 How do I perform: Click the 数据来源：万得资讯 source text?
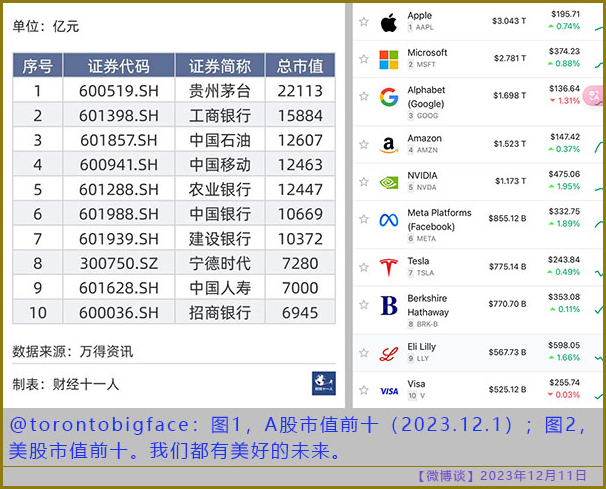coord(73,351)
